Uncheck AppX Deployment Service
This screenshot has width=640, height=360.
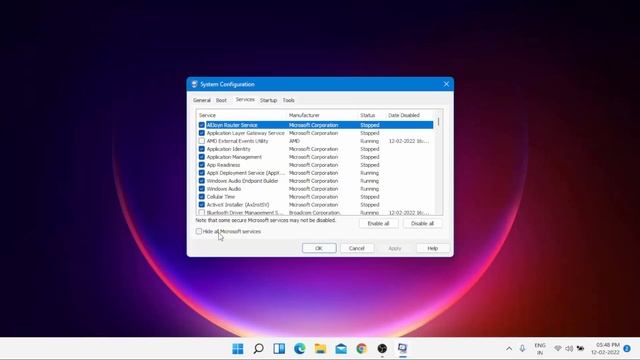coord(202,173)
